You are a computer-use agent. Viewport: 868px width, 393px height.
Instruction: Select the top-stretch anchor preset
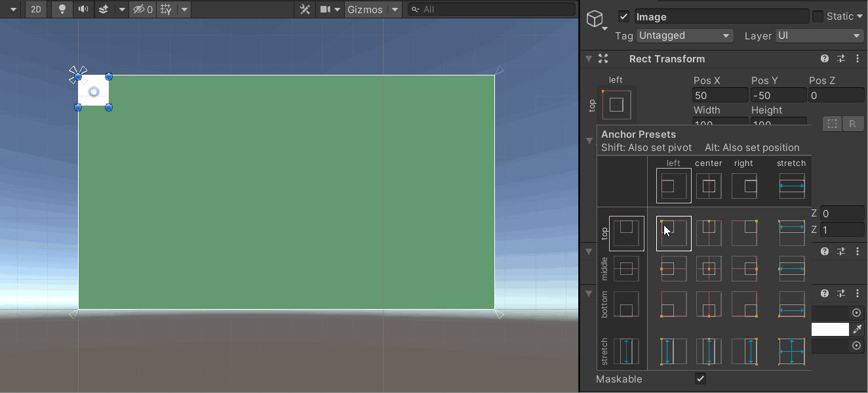coord(791,233)
